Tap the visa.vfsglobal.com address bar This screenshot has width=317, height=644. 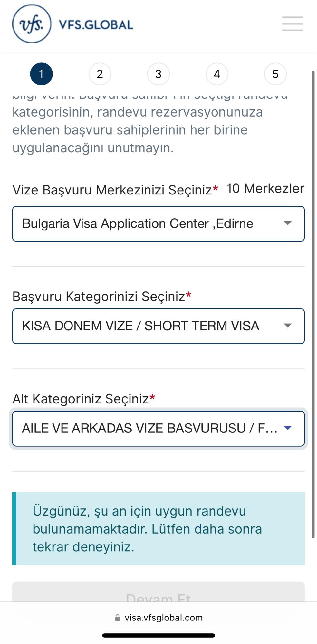[164, 618]
